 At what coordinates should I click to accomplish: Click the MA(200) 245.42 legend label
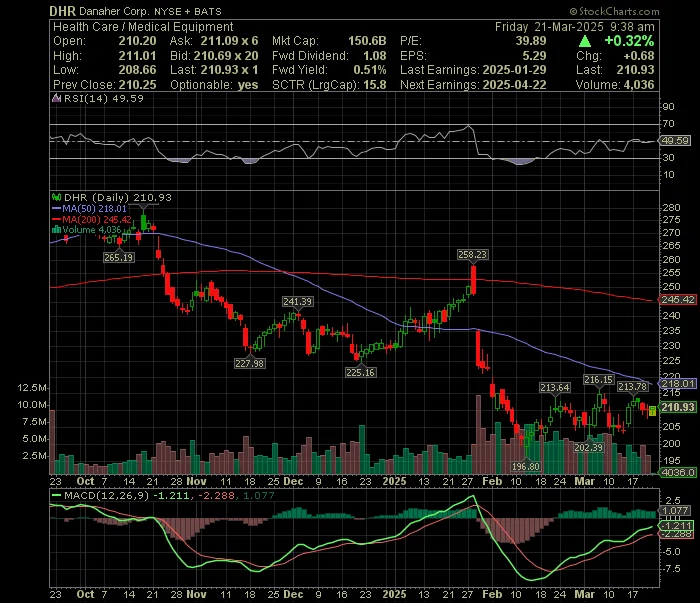coord(97,219)
